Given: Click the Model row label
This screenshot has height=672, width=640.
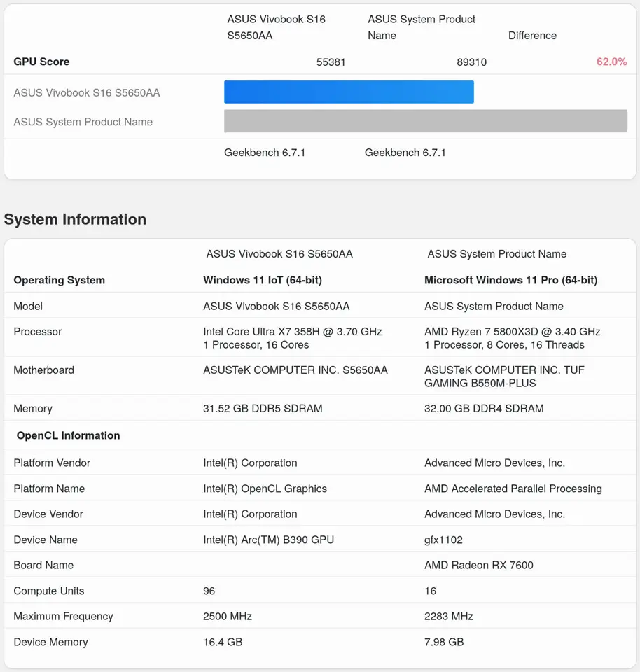Looking at the screenshot, I should 28,307.
